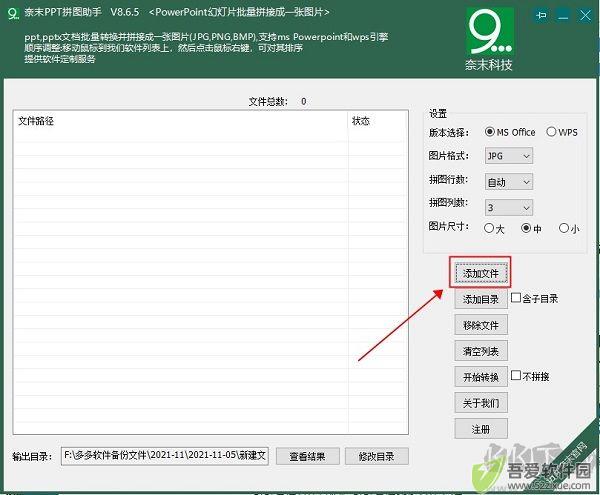Screen dimensions: 600x495
Task: Click the app logo icon in title bar
Action: [13, 13]
